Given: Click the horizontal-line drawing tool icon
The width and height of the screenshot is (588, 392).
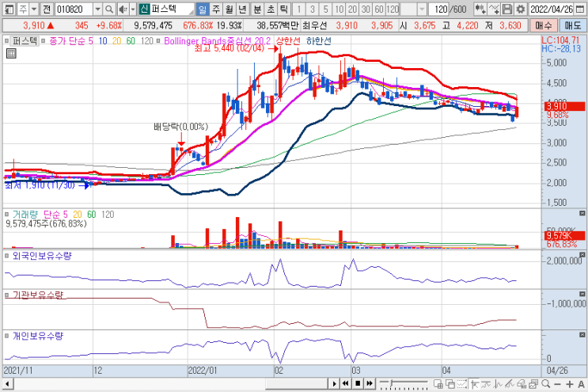Looking at the screenshot, I should pos(486,384).
